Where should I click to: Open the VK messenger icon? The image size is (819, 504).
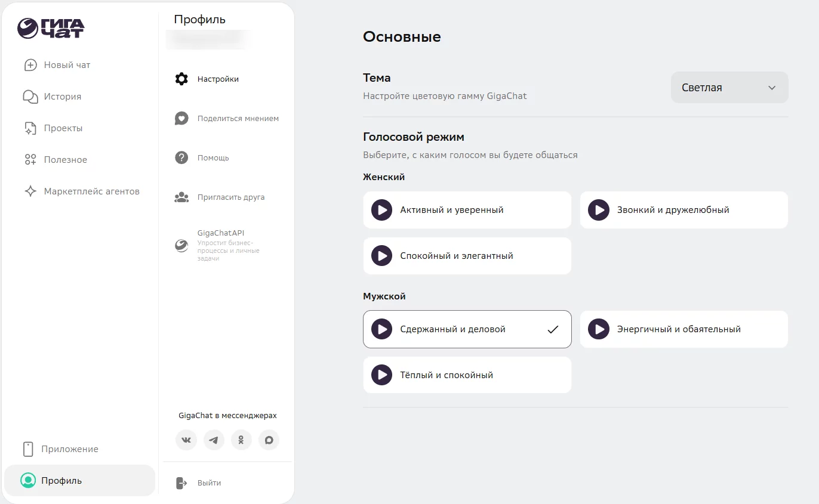coord(186,440)
